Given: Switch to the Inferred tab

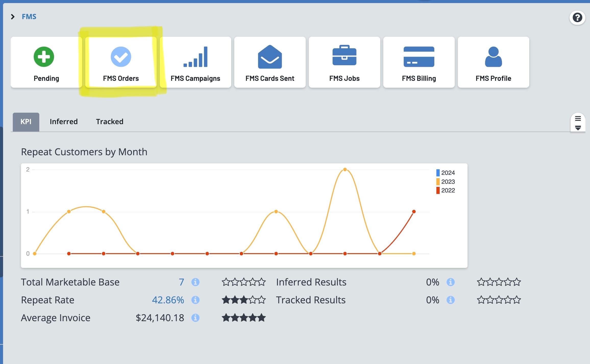Looking at the screenshot, I should pos(64,122).
